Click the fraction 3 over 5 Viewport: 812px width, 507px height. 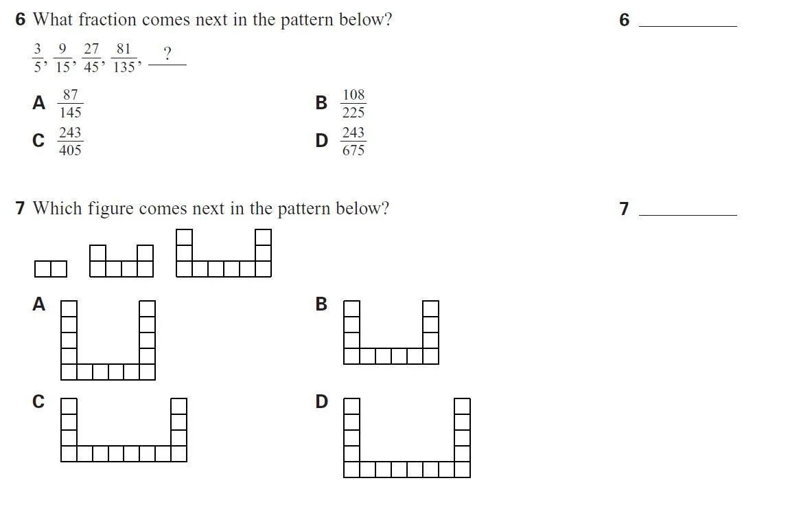[x=38, y=58]
